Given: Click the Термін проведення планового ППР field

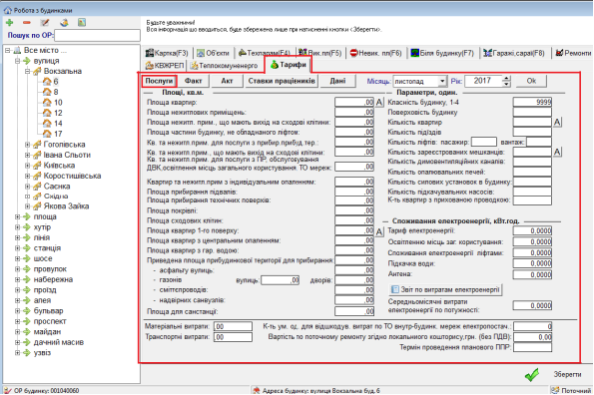Looking at the screenshot, I should (532, 348).
